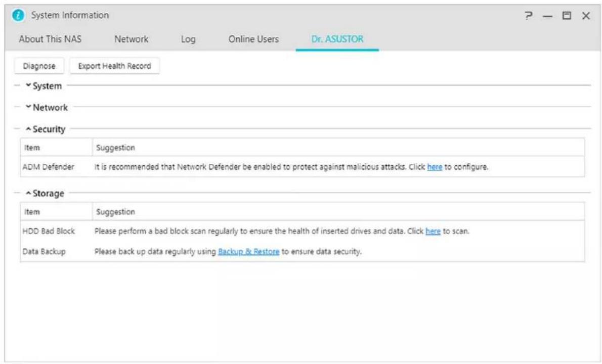Maximize the System Information window

(567, 16)
